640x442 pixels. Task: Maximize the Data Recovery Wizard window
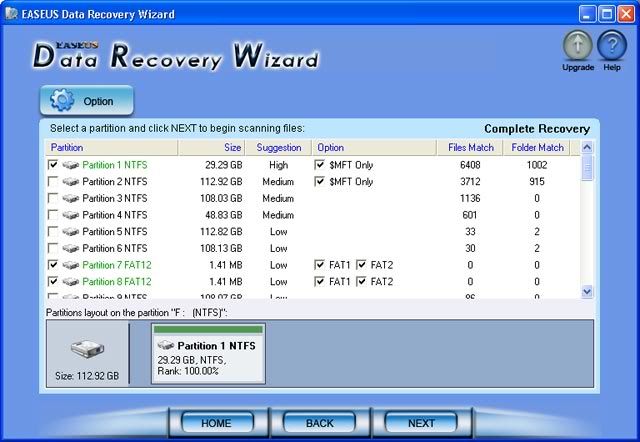(607, 14)
